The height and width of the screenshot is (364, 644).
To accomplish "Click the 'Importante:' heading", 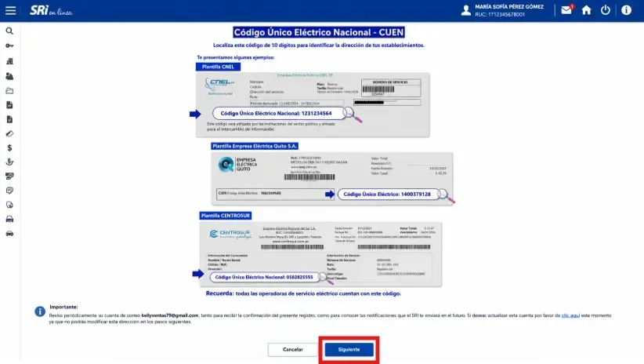I will point(63,307).
